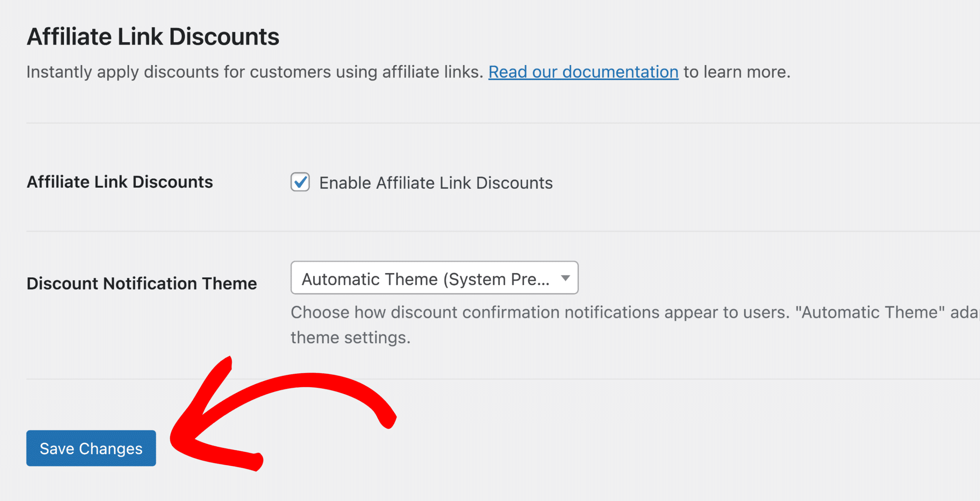Click the 'to learn more.' text after the link
Screen dimensions: 980x501
[737, 72]
